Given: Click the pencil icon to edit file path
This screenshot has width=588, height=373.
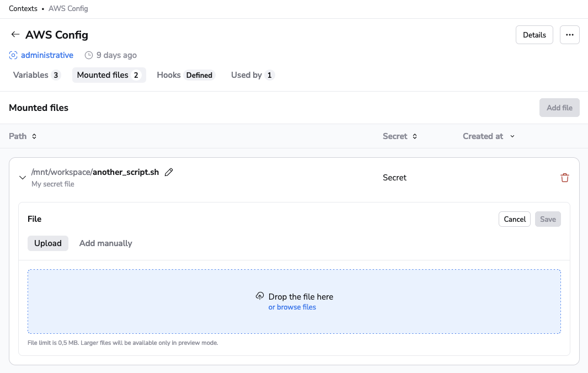Looking at the screenshot, I should [169, 172].
